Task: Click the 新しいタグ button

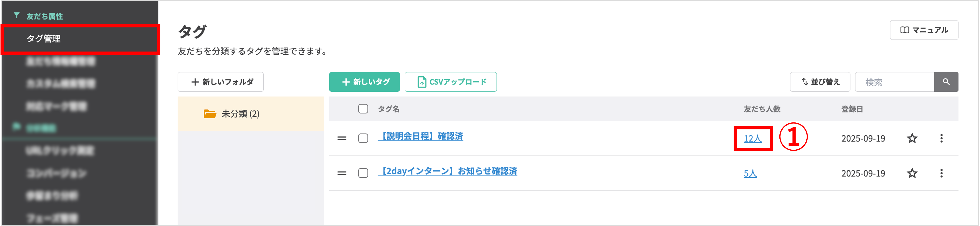Action: (x=364, y=82)
